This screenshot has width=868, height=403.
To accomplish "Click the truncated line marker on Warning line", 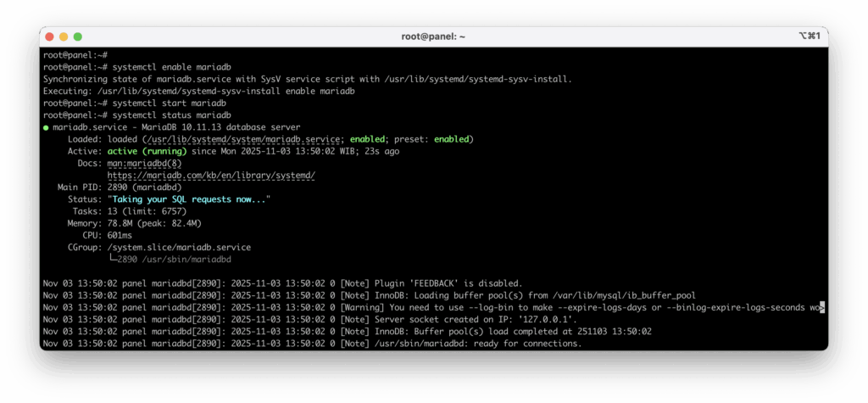I will pos(821,307).
